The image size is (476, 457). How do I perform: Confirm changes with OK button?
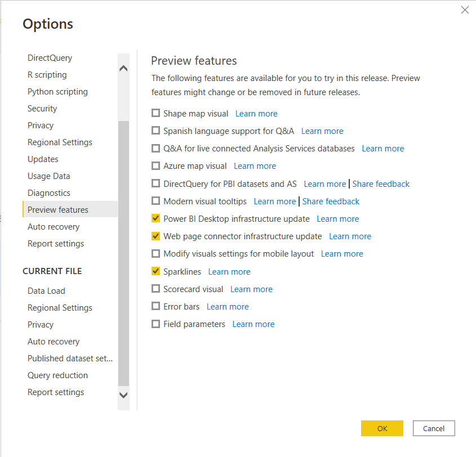coord(382,428)
